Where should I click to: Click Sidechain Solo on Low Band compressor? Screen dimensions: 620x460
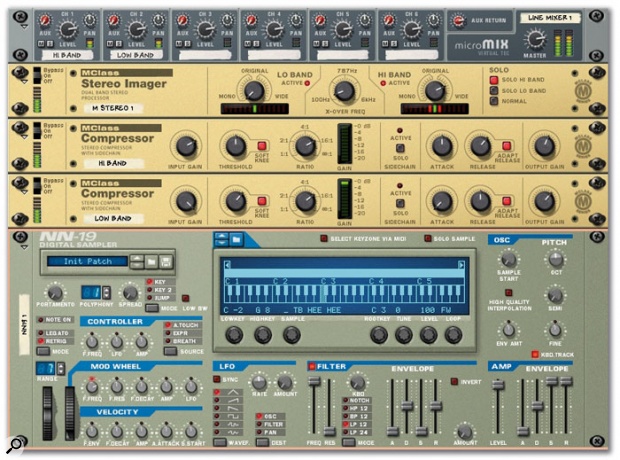pos(400,204)
